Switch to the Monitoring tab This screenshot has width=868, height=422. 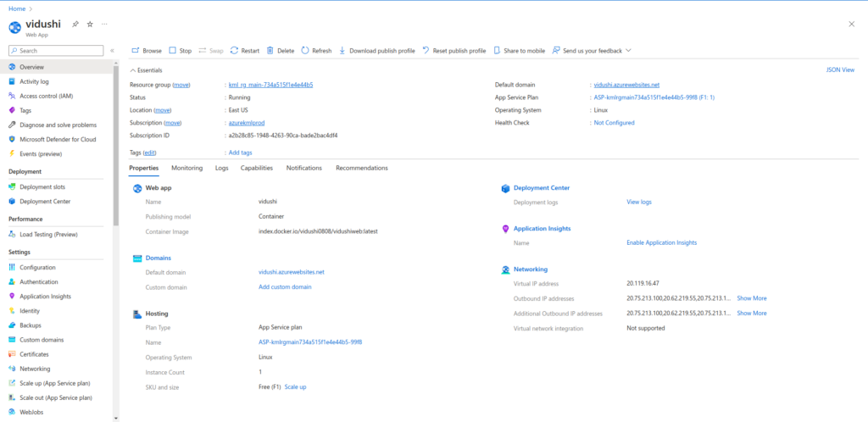186,168
